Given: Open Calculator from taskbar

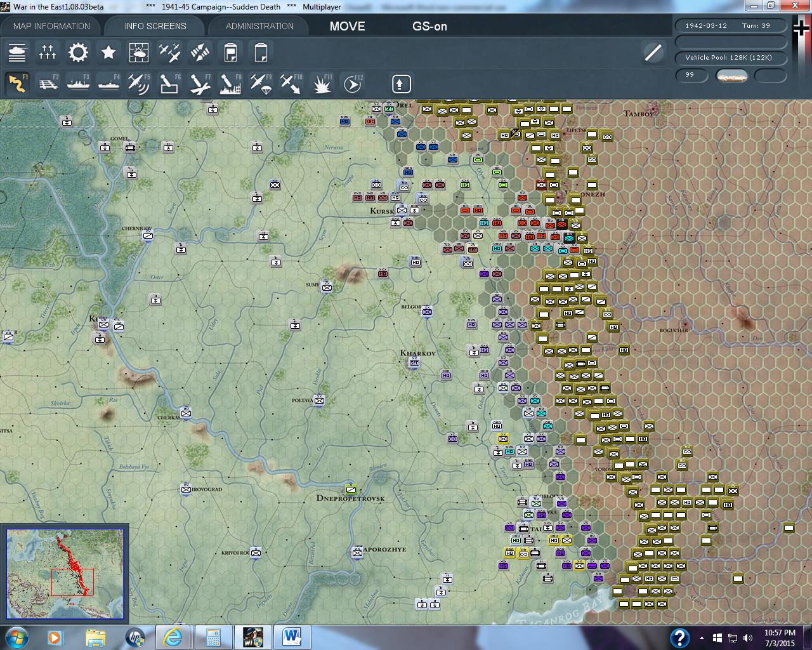Looking at the screenshot, I should click(x=213, y=637).
